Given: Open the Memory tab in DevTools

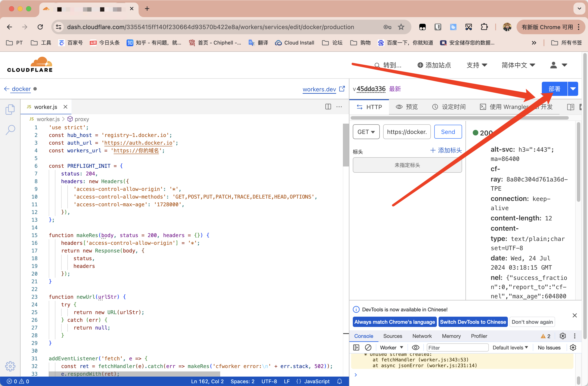Looking at the screenshot, I should (x=451, y=336).
